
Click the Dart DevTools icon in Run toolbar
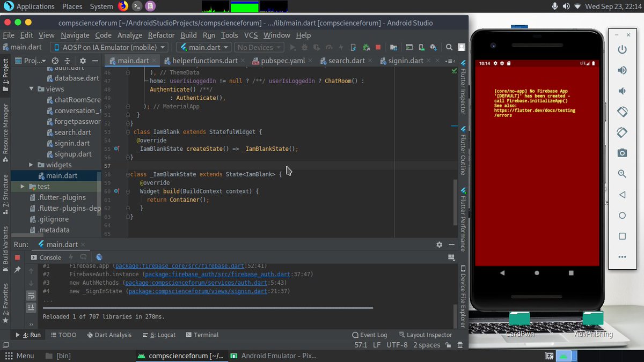pos(99,257)
